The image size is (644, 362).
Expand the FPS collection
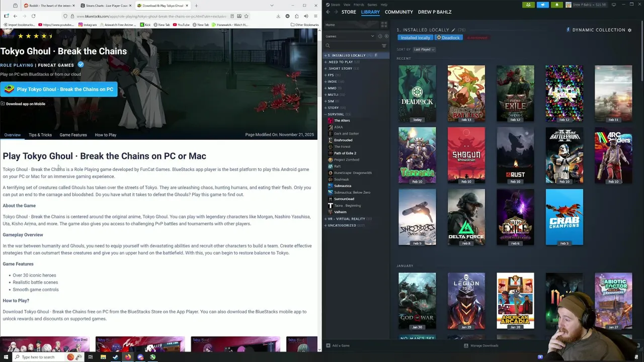coord(326,75)
